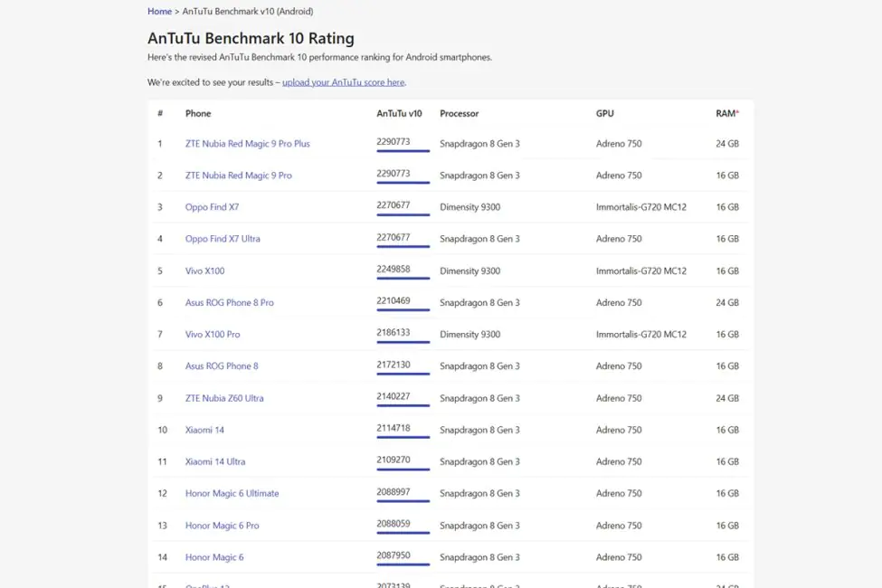The width and height of the screenshot is (882, 588).
Task: Click rank number 10 in the table
Action: point(163,430)
